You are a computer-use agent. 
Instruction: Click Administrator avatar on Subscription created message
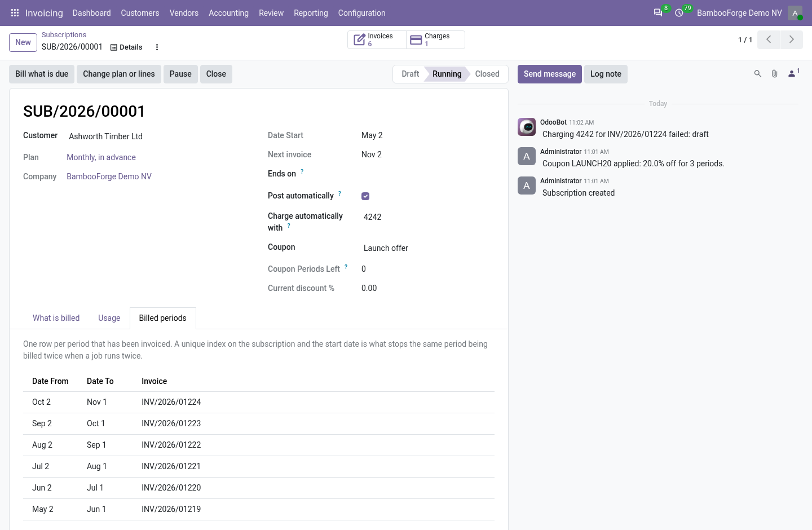pos(527,185)
